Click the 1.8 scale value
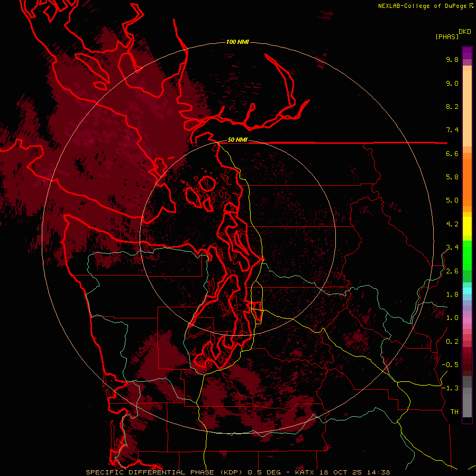This screenshot has height=476, width=476. 452,295
